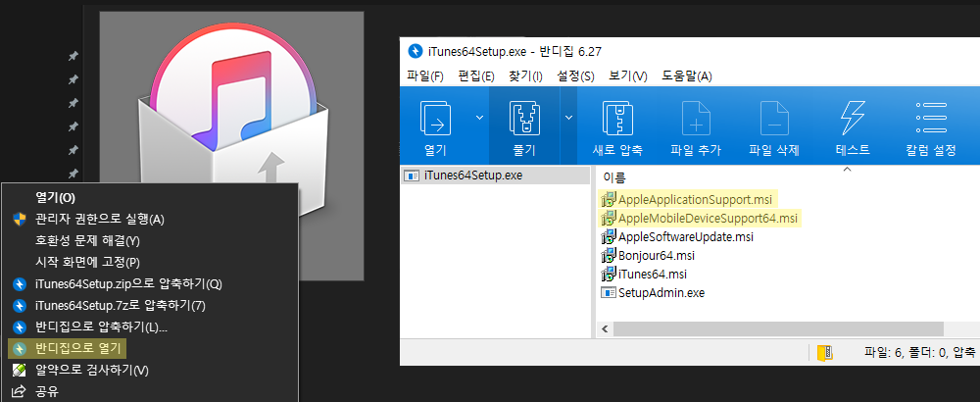Select the AppleMobileDeviceSupport64.msi file
The height and width of the screenshot is (402, 980).
click(x=701, y=219)
